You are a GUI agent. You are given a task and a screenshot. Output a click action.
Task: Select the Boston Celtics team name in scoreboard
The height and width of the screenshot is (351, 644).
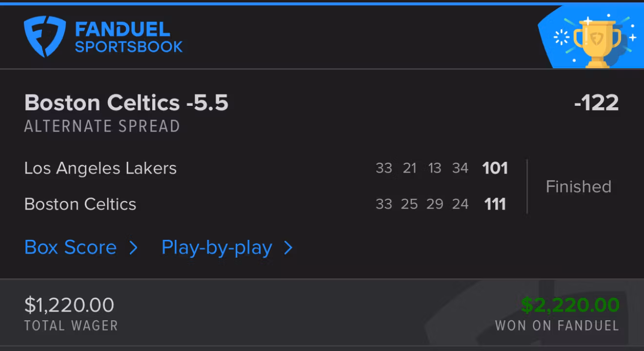pos(80,204)
